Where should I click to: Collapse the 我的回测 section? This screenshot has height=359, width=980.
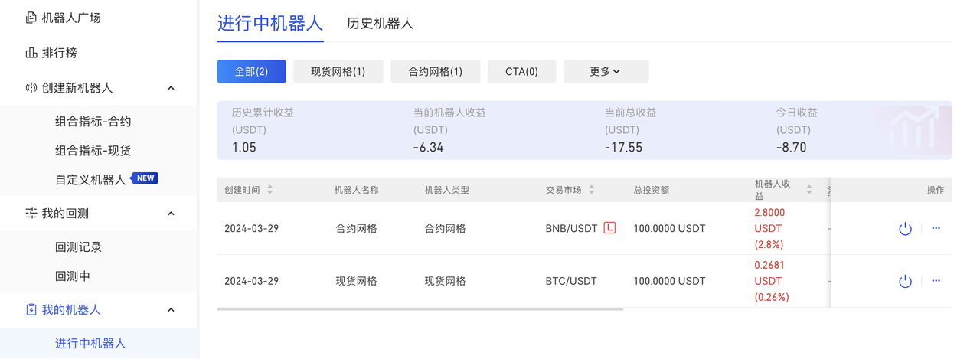point(171,214)
